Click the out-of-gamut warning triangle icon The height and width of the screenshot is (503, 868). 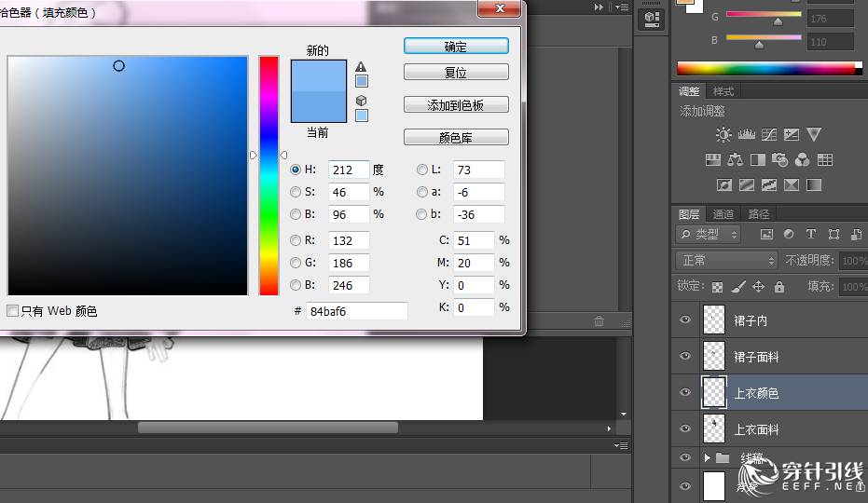361,67
